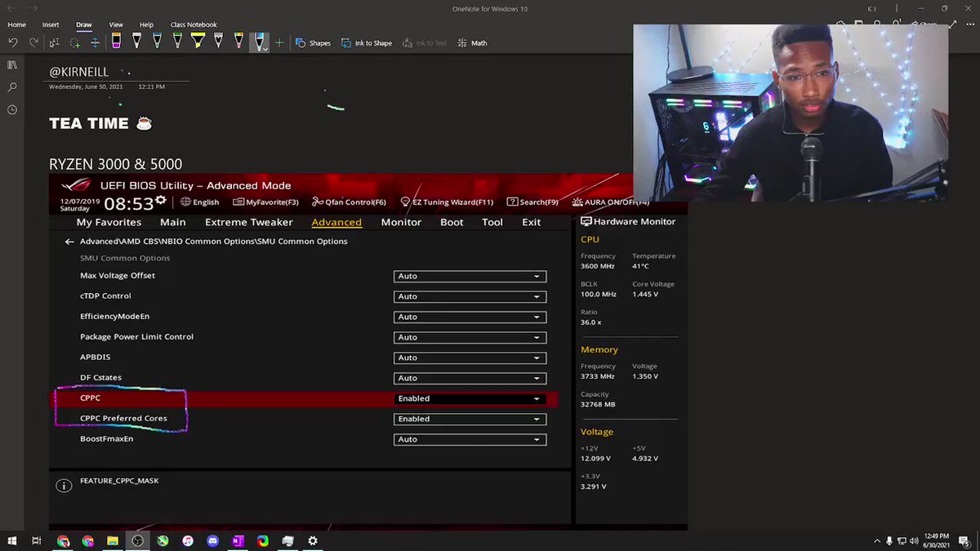Open the Shapes gallery
Image resolution: width=980 pixels, height=551 pixels.
(313, 42)
